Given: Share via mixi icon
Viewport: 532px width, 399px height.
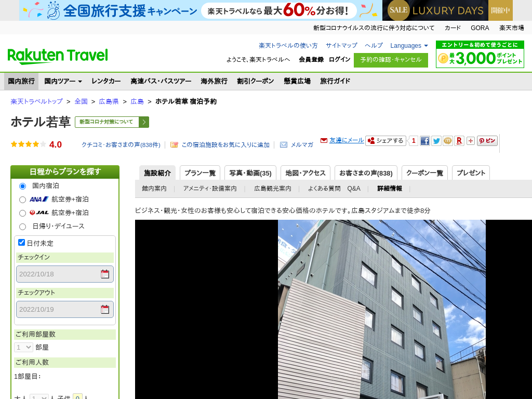Looking at the screenshot, I should [448, 141].
